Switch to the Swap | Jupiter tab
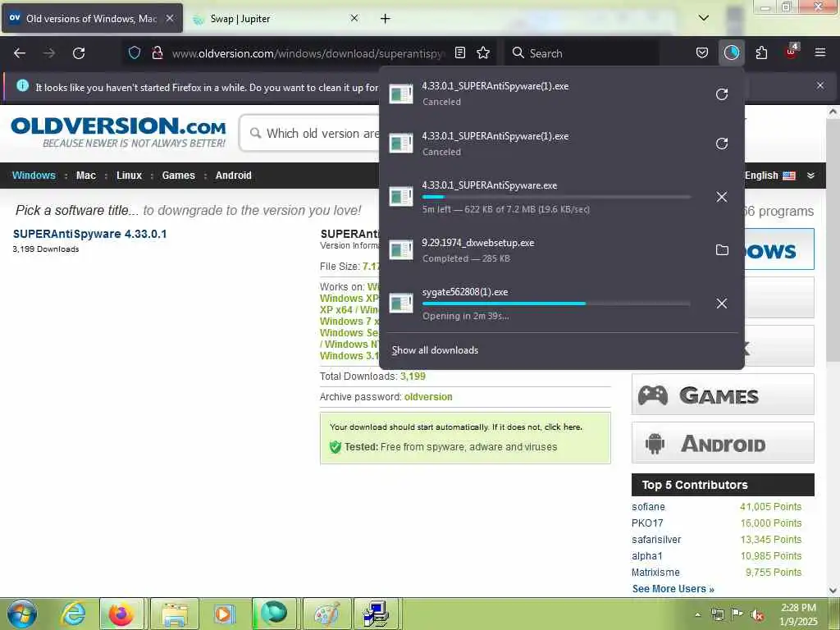The image size is (840, 630). coord(276,19)
